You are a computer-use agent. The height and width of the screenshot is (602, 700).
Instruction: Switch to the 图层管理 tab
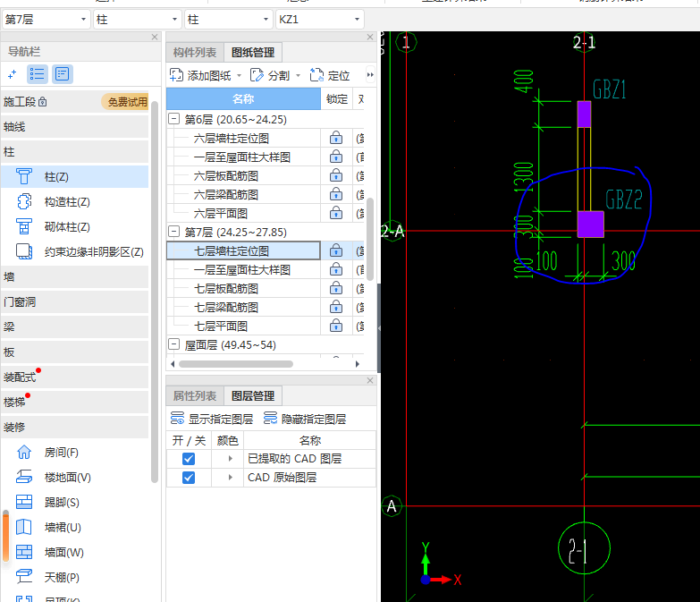point(253,396)
